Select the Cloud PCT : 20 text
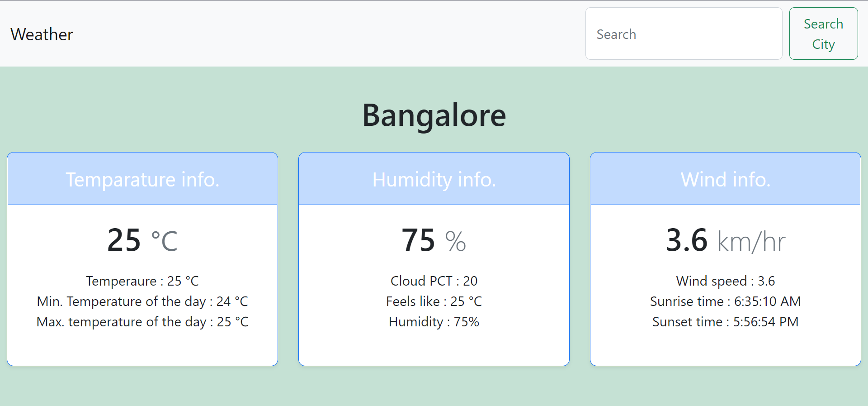Viewport: 868px width, 406px height. [434, 281]
